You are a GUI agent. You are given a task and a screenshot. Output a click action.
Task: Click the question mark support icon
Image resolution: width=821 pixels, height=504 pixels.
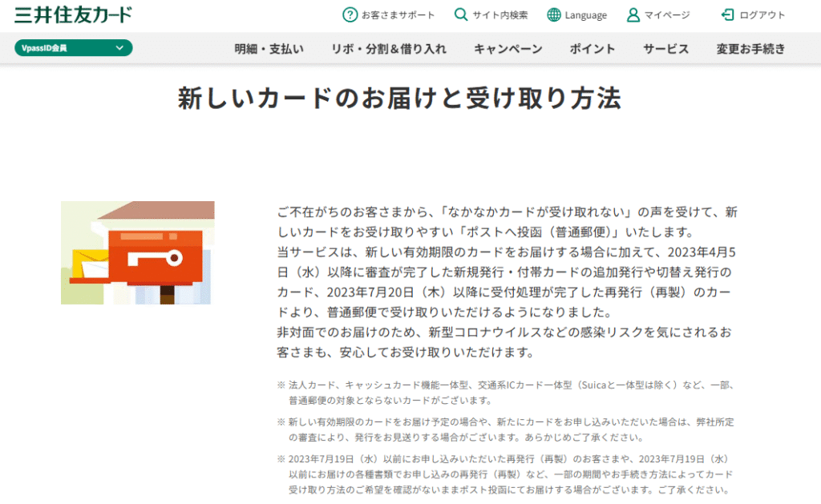point(350,14)
